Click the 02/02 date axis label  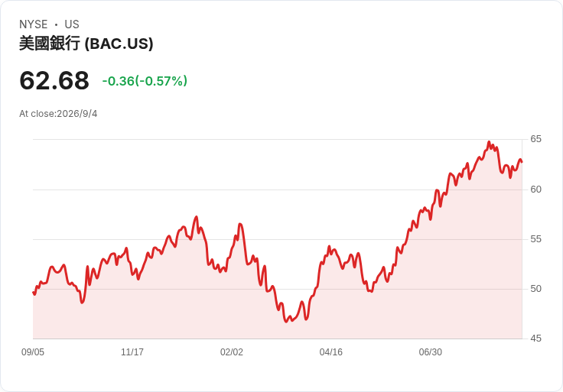[x=232, y=352]
